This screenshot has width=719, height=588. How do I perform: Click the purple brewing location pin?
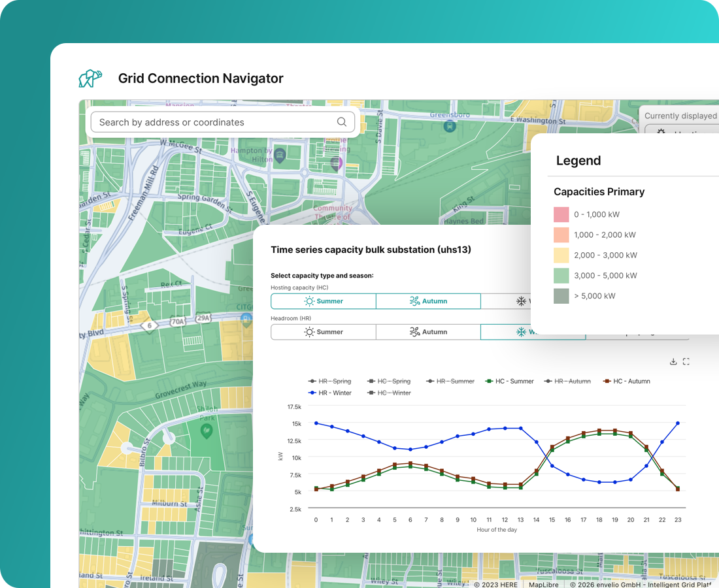coord(337,163)
